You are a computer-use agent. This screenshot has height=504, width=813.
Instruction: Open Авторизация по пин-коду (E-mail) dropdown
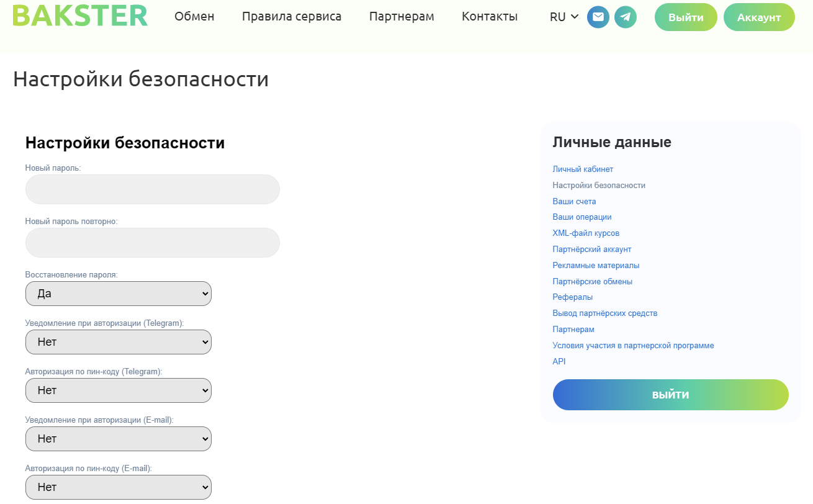point(119,487)
